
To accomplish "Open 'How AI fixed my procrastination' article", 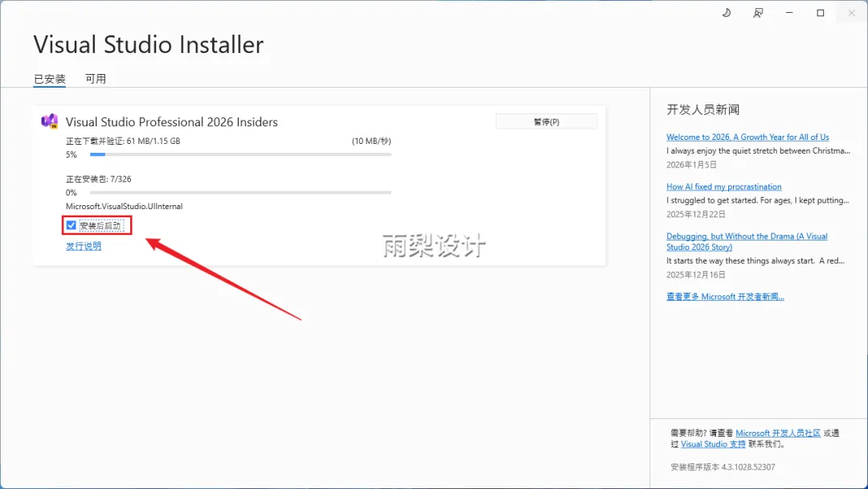I will 723,187.
